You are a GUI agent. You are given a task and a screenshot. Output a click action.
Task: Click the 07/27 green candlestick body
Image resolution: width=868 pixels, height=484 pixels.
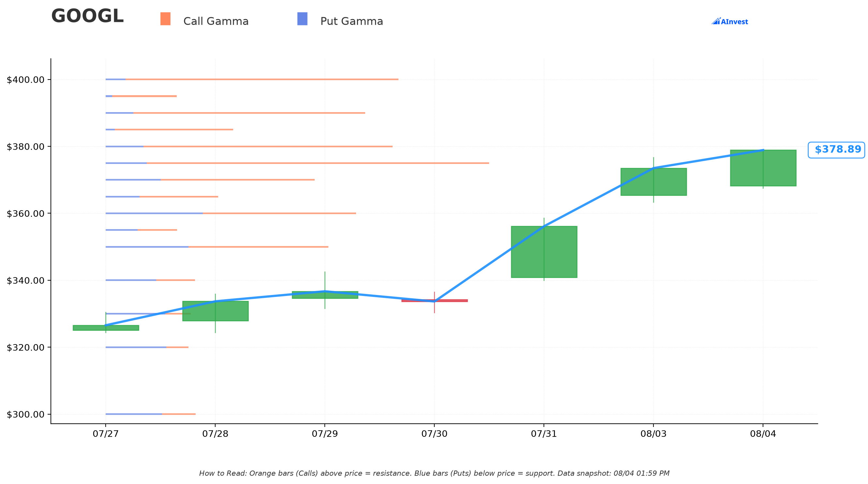click(x=106, y=328)
